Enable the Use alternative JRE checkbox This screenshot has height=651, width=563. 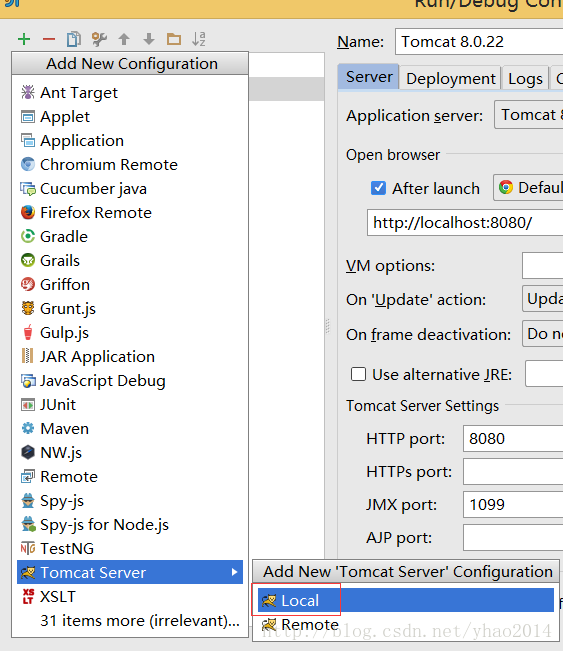[x=358, y=374]
